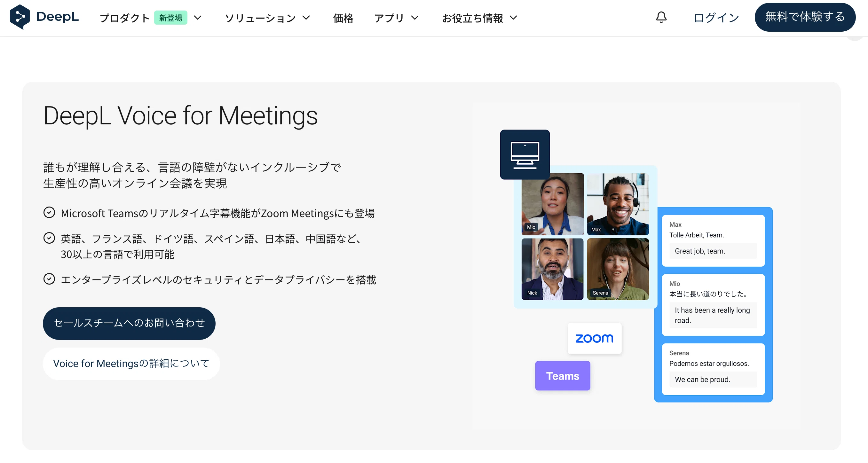Click the checkmark icon beside Microsoft Teams bullet
This screenshot has height=463, width=868.
(49, 213)
